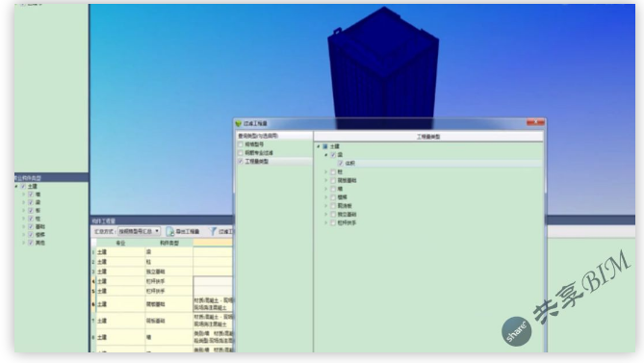
Task: Expand 楼梯 node in left component type panel
Action: 24,235
